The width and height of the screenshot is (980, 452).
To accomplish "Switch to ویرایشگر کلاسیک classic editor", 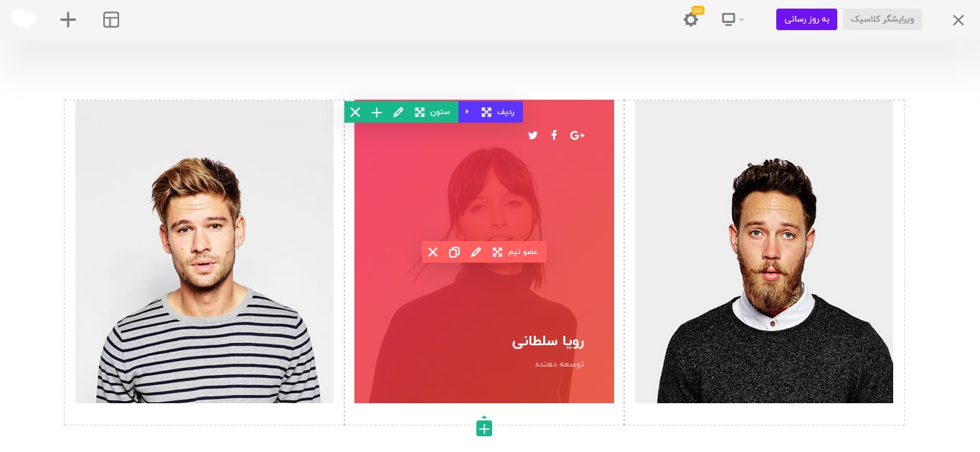I will 882,19.
